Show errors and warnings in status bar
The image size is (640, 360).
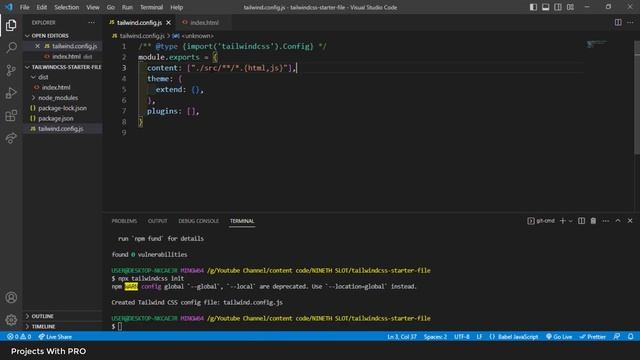click(x=19, y=337)
